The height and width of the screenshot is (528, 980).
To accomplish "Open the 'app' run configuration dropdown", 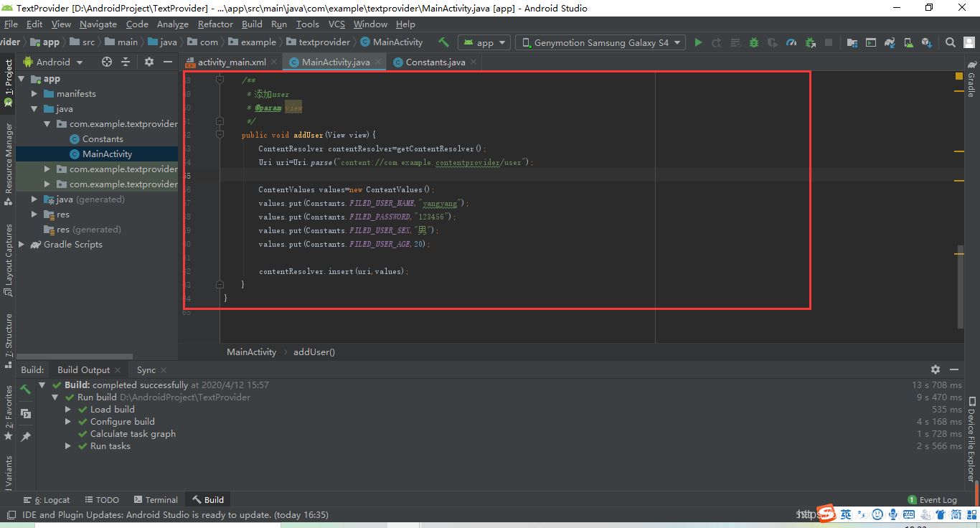I will pos(484,42).
